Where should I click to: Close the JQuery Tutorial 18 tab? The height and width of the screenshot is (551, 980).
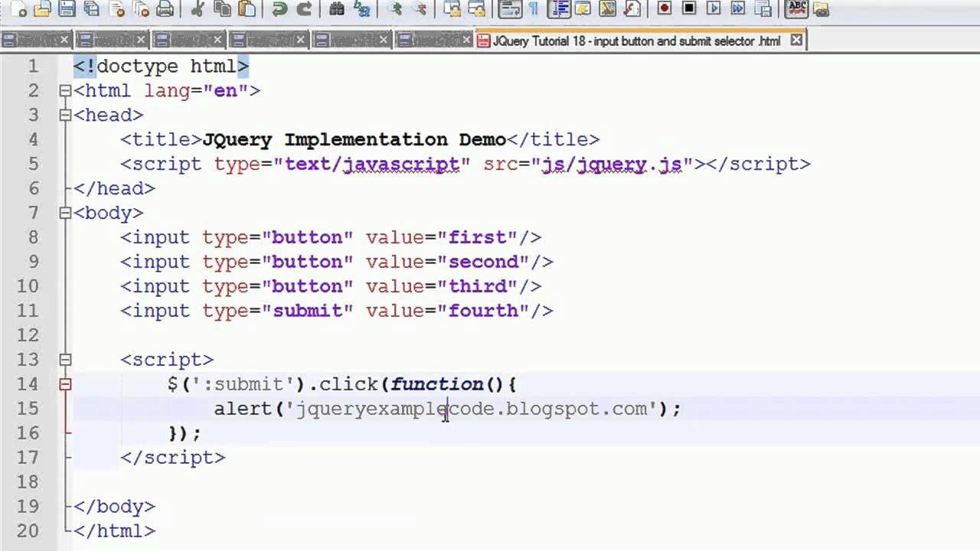click(x=796, y=41)
